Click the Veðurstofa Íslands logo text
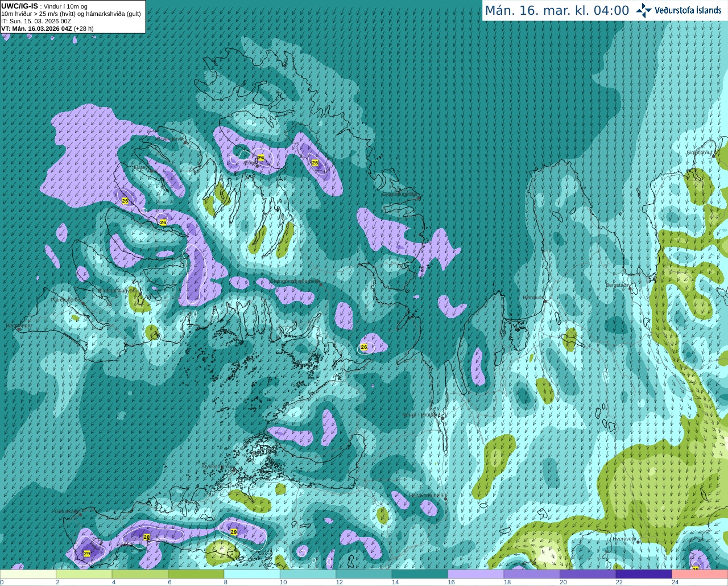728x586 pixels. click(x=688, y=10)
